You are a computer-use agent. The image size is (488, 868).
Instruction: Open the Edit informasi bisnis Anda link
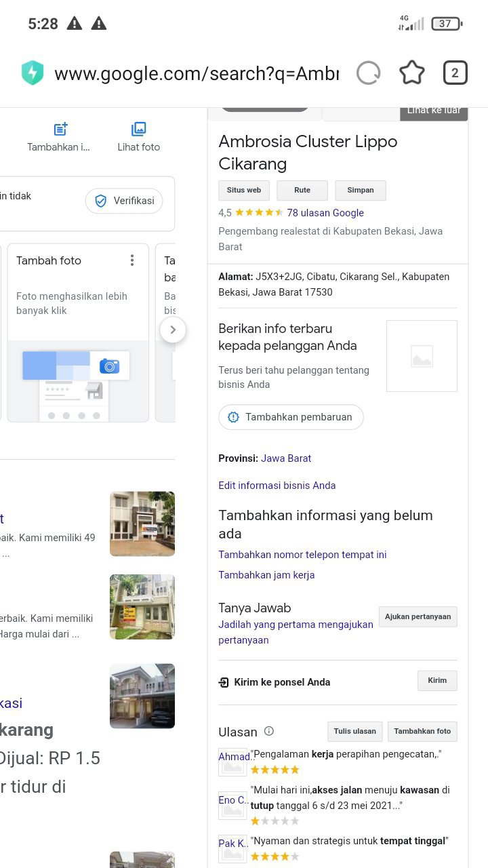pyautogui.click(x=277, y=486)
